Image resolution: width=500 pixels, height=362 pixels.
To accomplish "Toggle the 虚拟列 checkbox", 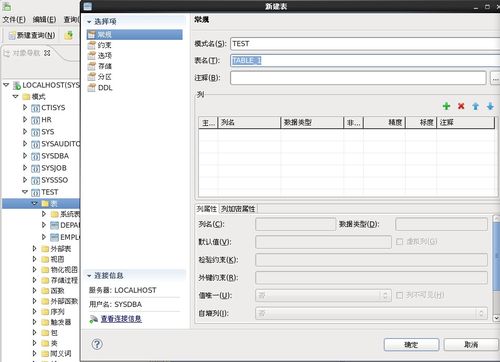I will coord(399,242).
